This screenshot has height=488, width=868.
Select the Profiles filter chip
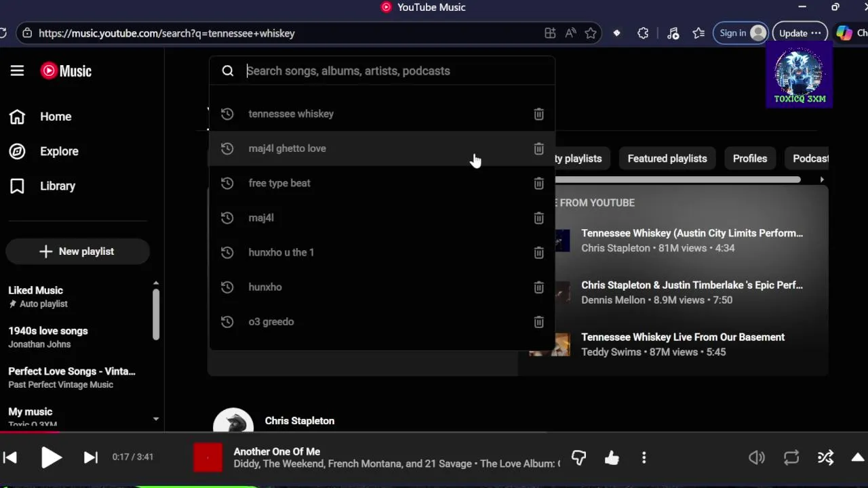(750, 159)
